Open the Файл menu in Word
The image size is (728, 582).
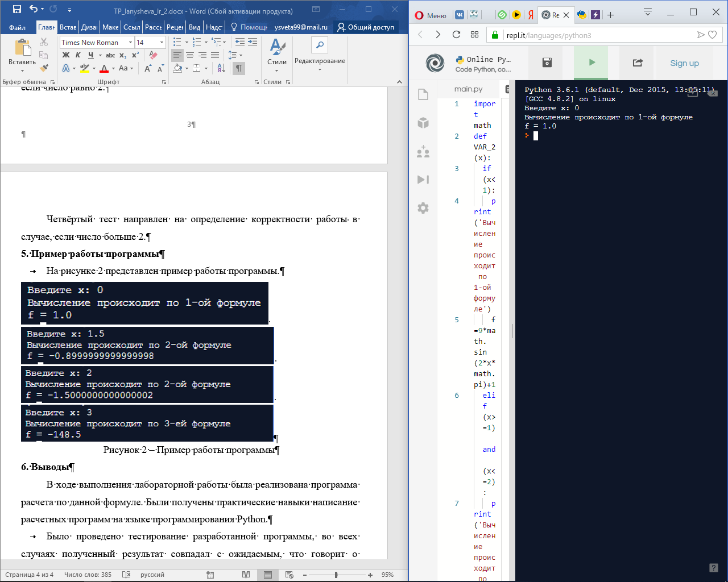click(x=17, y=27)
